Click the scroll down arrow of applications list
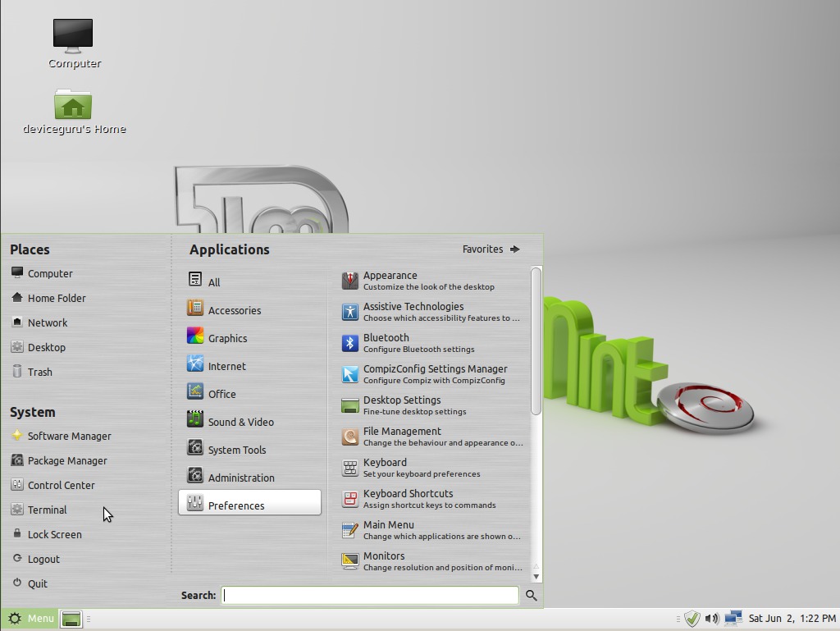The image size is (840, 631). (536, 576)
